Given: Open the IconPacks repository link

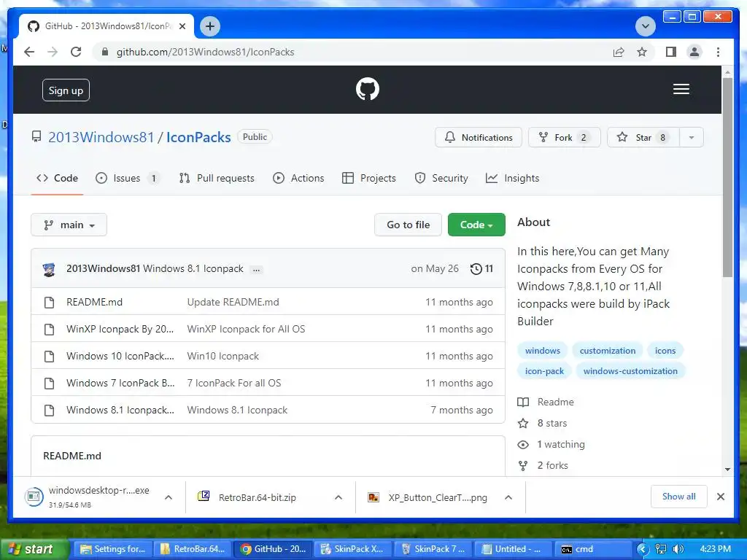Looking at the screenshot, I should point(198,137).
